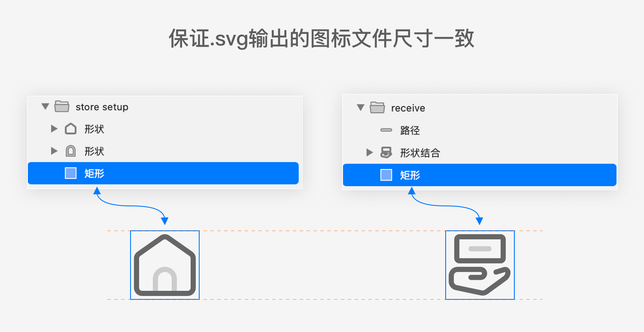
Task: Select the arched door shape layer icon
Action: tap(70, 151)
